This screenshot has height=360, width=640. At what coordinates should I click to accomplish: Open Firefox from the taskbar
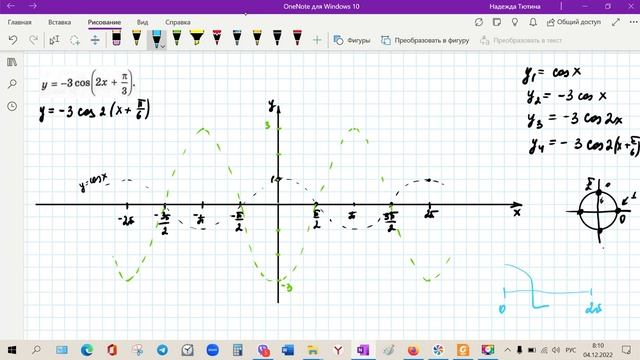pos(413,350)
